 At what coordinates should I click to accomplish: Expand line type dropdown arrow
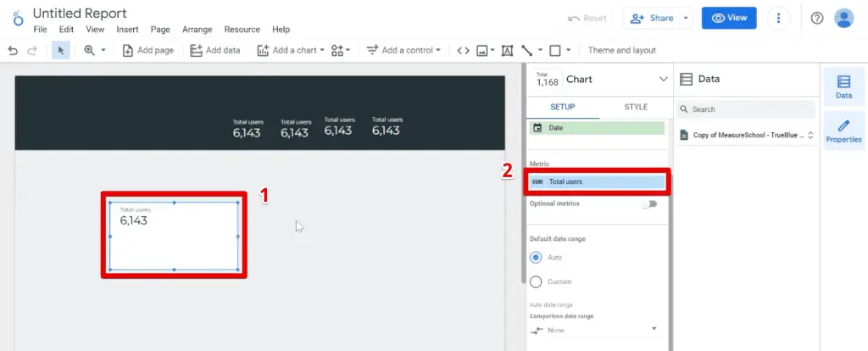click(540, 50)
